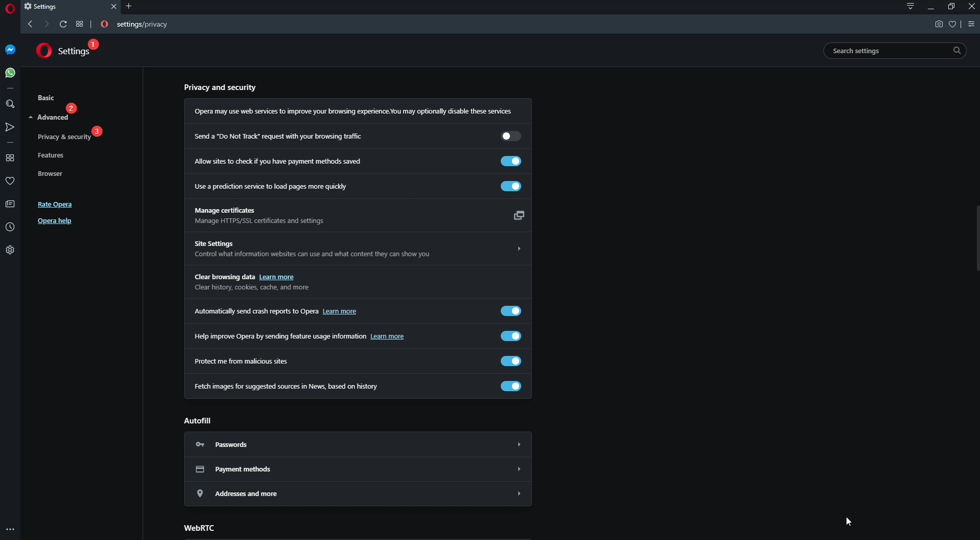Bookmark the page via the heart icon
Image resolution: width=980 pixels, height=540 pixels.
[x=953, y=24]
